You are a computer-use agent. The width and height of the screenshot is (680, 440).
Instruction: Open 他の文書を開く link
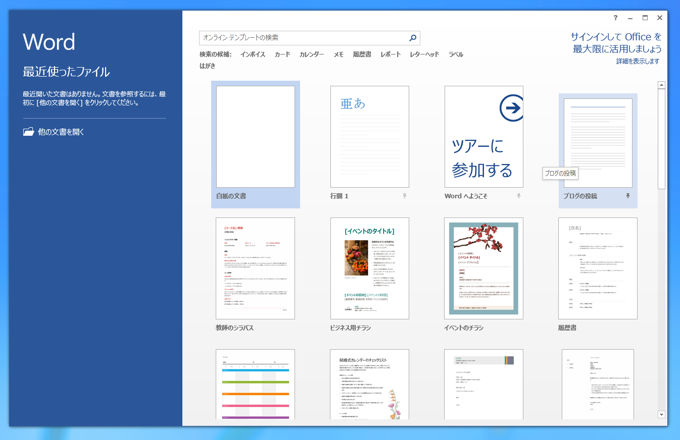click(x=61, y=132)
